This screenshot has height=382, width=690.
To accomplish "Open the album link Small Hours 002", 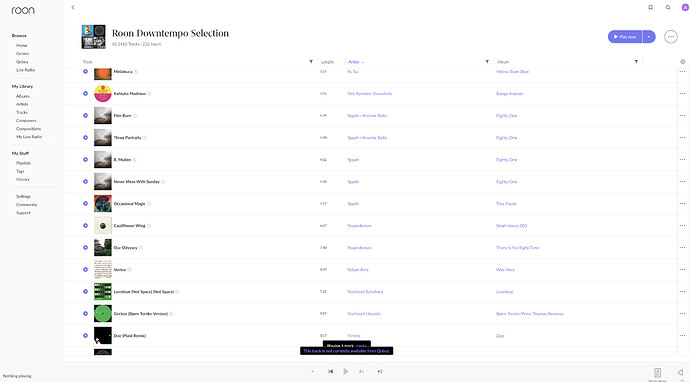I will [x=511, y=226].
